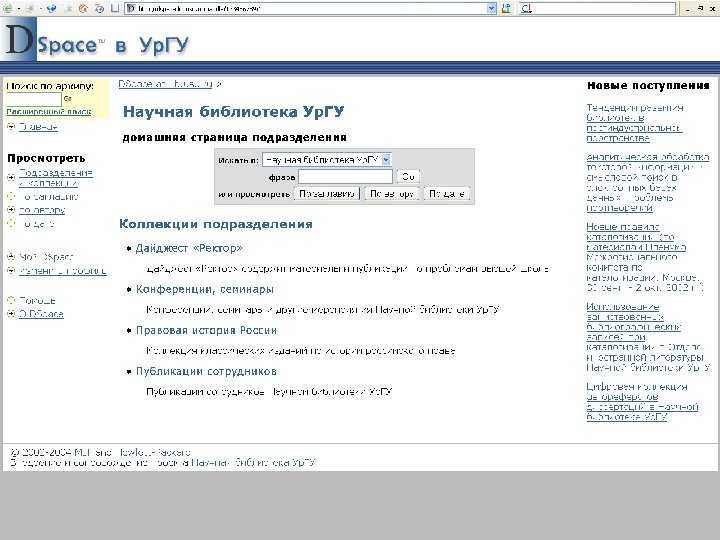Open the Правовая история России collection
Image resolution: width=720 pixels, height=540 pixels.
click(x=206, y=331)
